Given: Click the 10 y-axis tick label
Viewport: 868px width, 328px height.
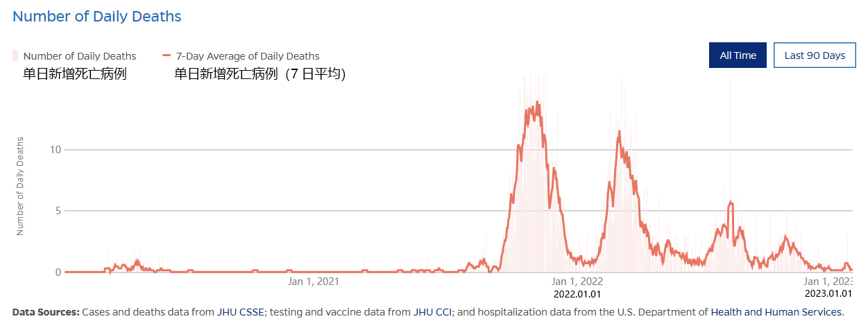Looking at the screenshot, I should (x=56, y=150).
